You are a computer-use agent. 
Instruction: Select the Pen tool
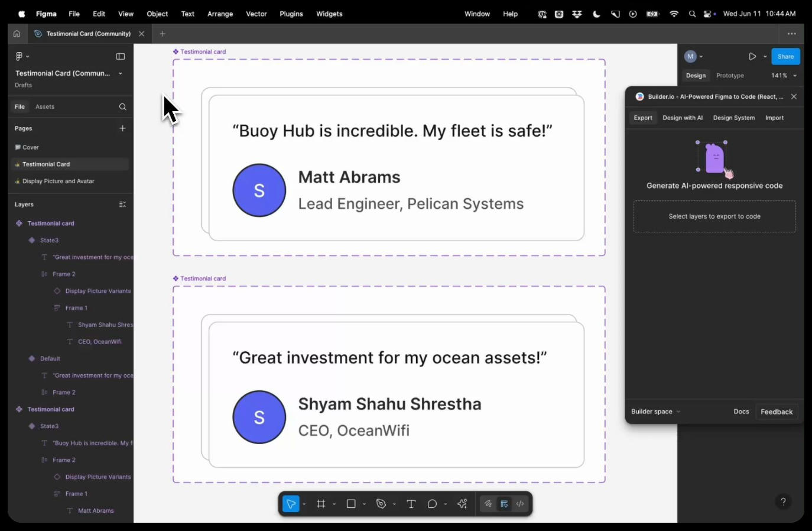point(381,504)
